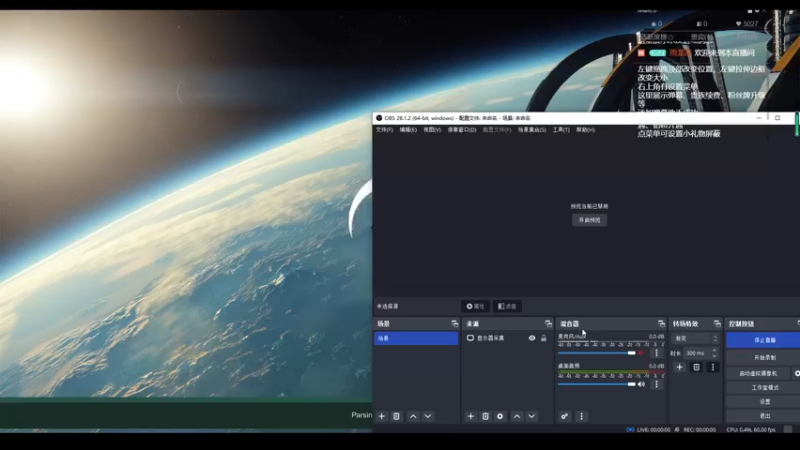Toggle the lock on the display capture source
Screen dimensions: 800x450
[x=544, y=338]
